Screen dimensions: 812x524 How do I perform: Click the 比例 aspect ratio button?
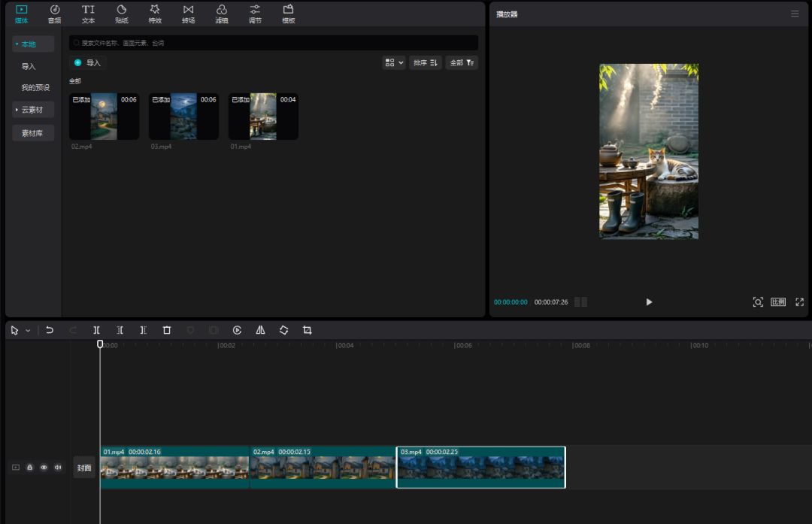tap(778, 302)
